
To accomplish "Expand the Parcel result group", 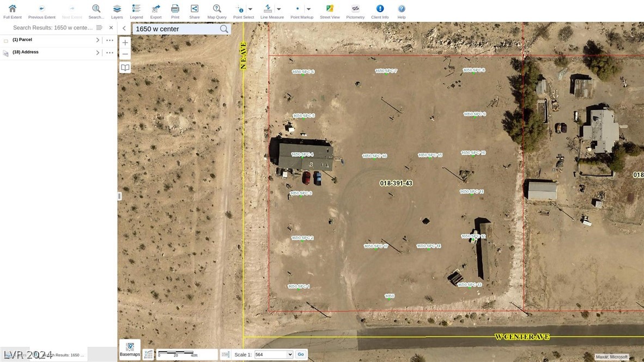I will (98, 39).
